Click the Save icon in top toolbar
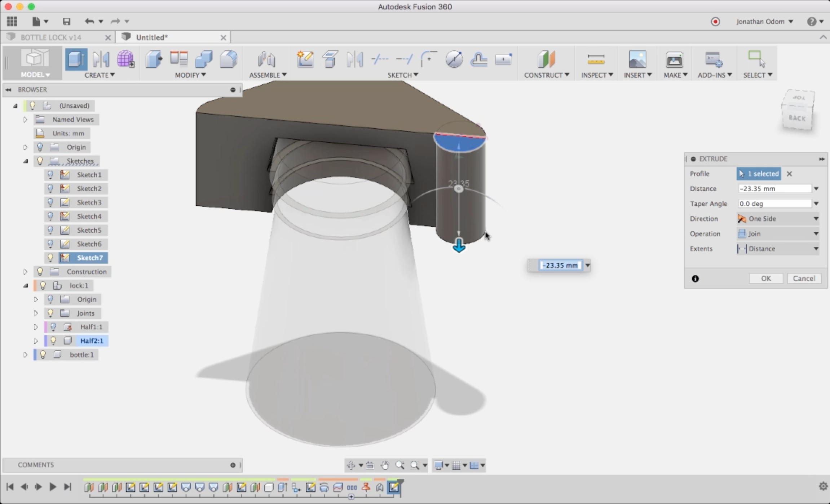 66,21
